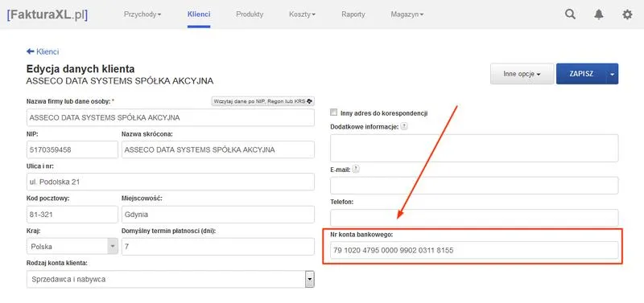This screenshot has height=303, width=644.
Task: Click help icon next to Dodatkowe informacje
Action: click(x=404, y=126)
